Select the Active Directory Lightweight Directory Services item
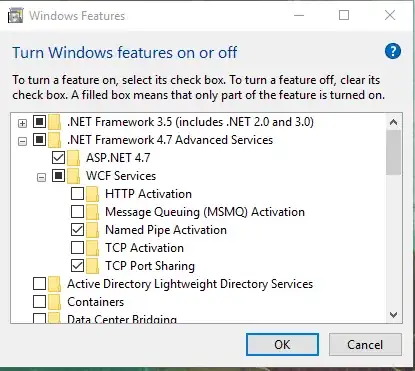This screenshot has height=371, width=415. click(x=190, y=284)
